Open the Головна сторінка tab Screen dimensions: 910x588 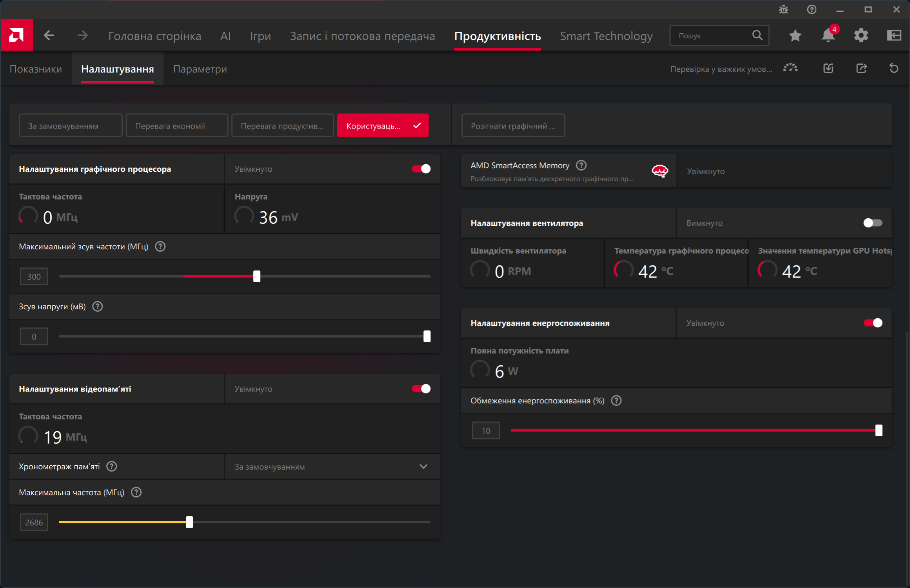[154, 36]
